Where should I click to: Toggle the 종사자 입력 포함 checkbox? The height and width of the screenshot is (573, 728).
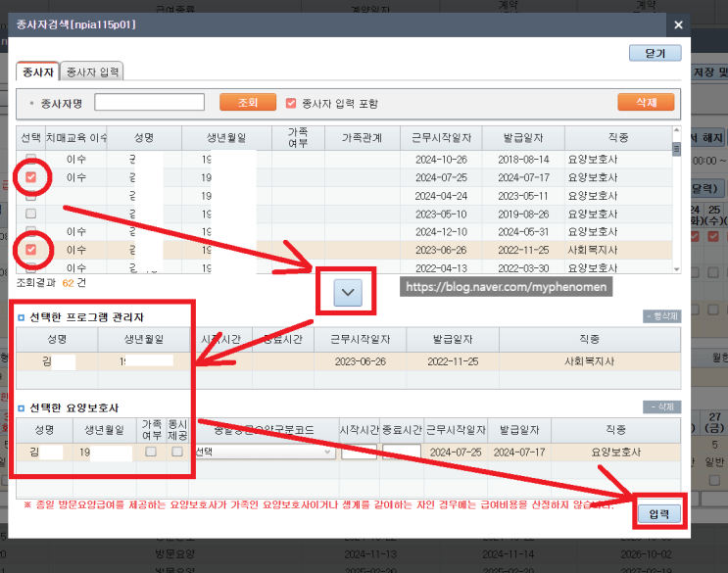(291, 103)
